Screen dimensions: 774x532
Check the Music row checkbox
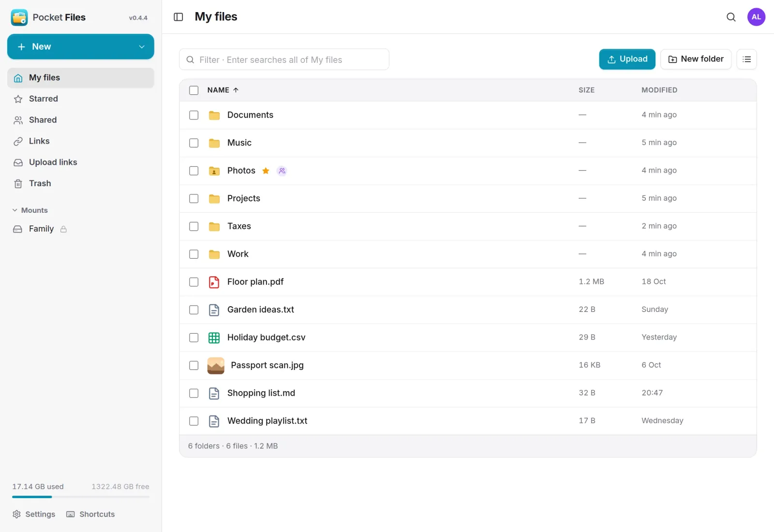click(193, 143)
